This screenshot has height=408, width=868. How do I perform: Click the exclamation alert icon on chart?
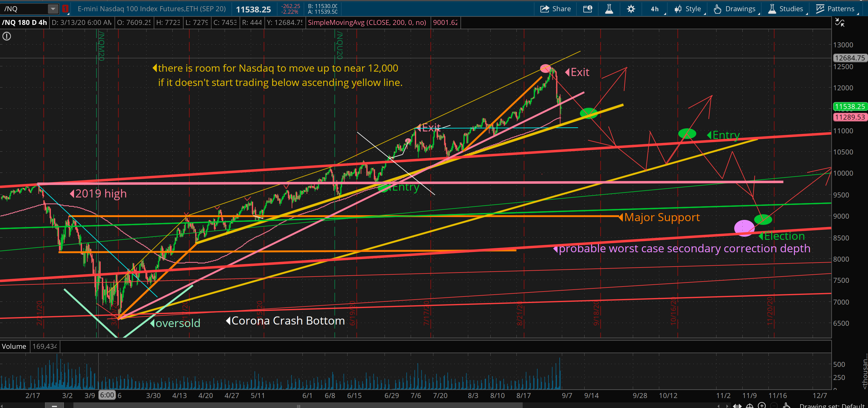coord(7,36)
